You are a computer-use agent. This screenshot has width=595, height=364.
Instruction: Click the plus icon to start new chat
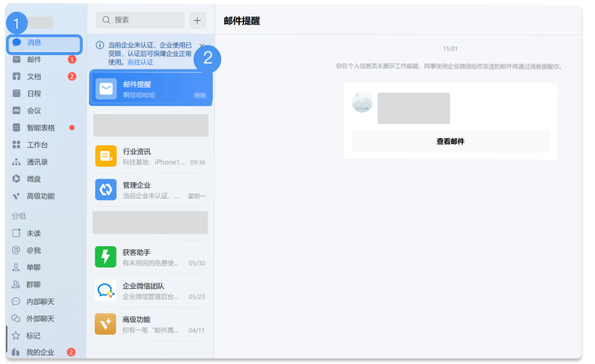(197, 20)
